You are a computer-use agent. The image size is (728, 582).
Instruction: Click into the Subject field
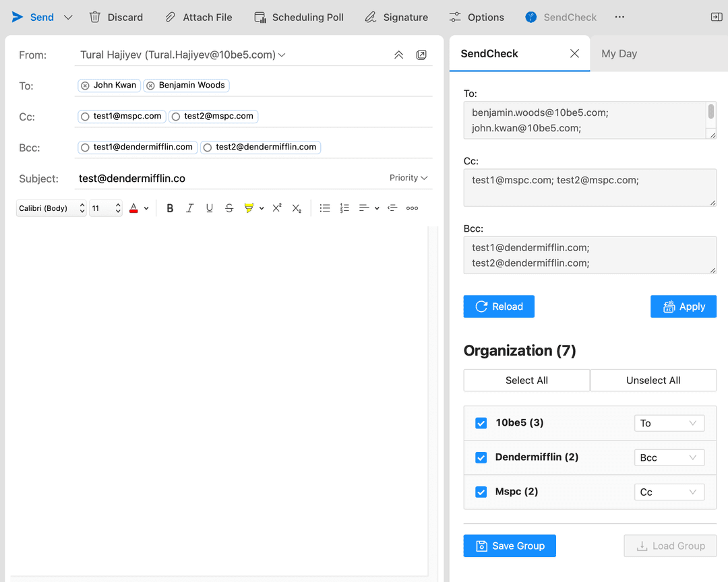click(229, 179)
